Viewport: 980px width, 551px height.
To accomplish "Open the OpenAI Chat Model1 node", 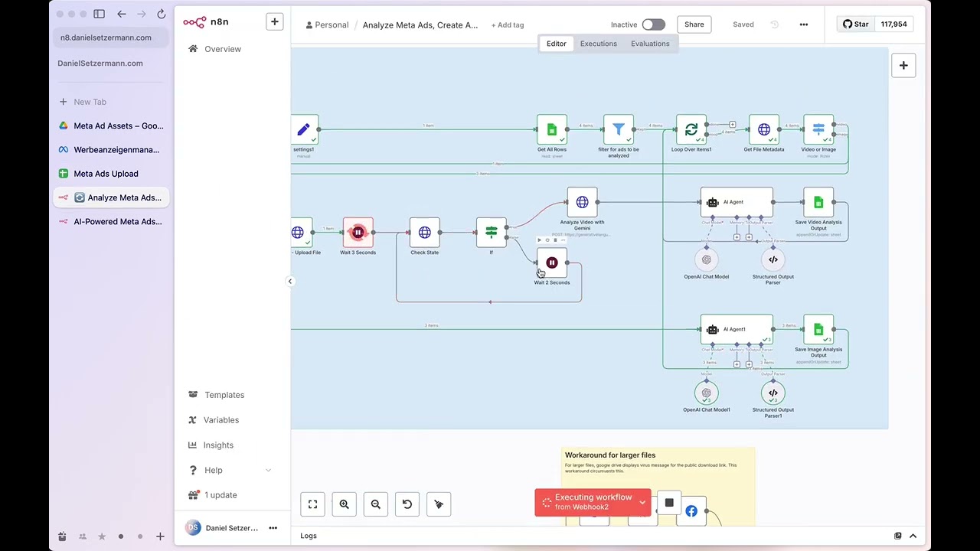I will [706, 393].
